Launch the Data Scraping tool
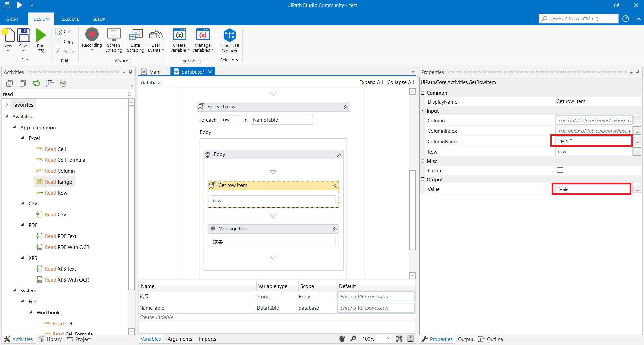The width and height of the screenshot is (644, 345). point(135,40)
